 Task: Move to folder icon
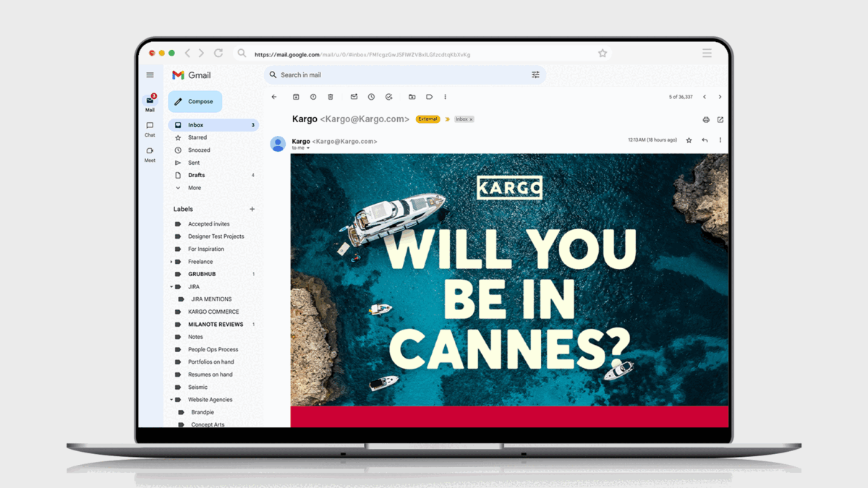pos(412,97)
